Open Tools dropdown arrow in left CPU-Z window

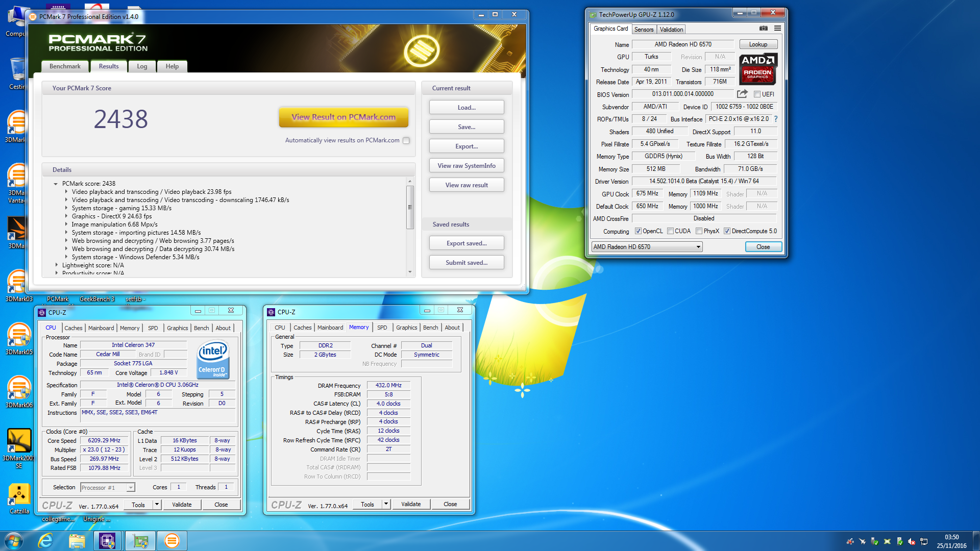pyautogui.click(x=157, y=505)
